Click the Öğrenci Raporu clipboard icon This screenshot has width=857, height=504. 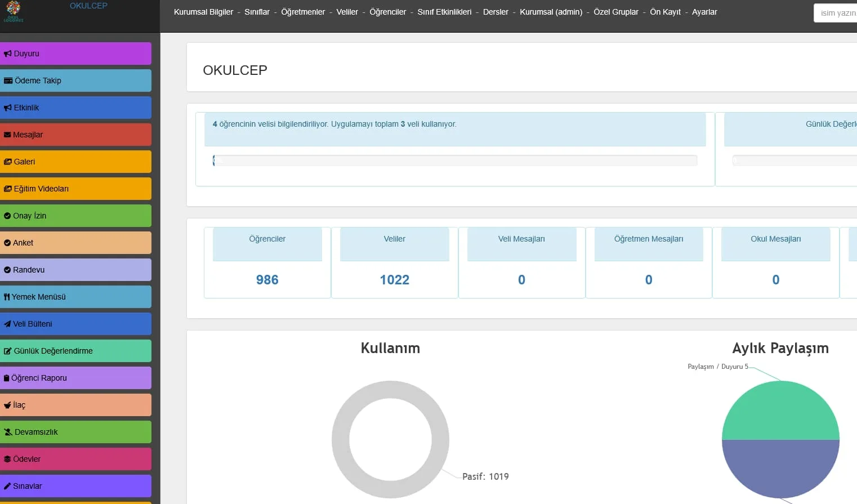(7, 378)
